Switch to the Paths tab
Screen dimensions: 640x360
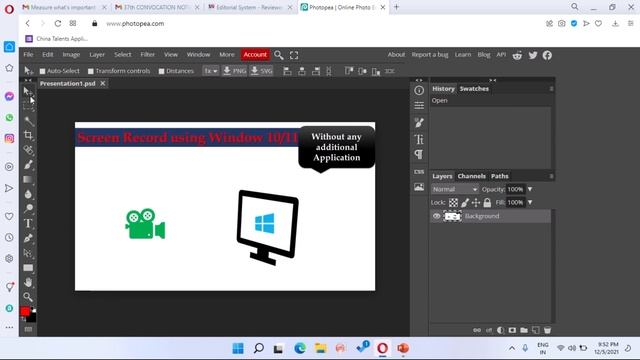click(x=500, y=176)
